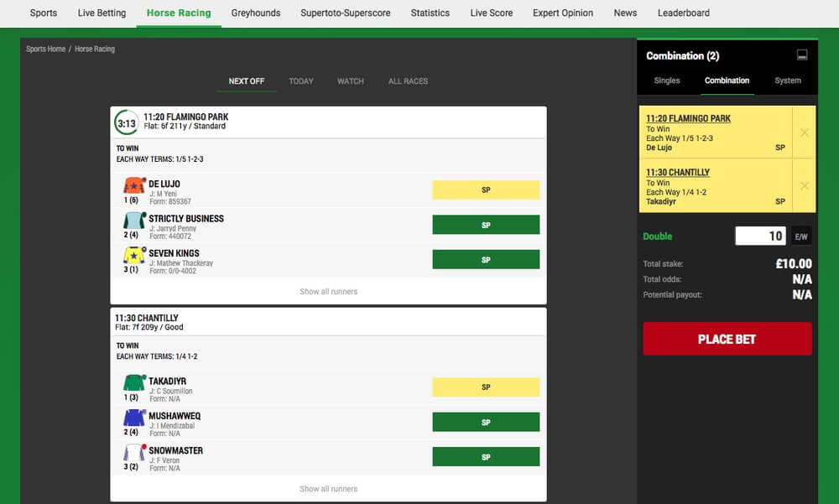Show all runners for Chantilly race
Screen dimensions: 839x504
click(x=329, y=489)
